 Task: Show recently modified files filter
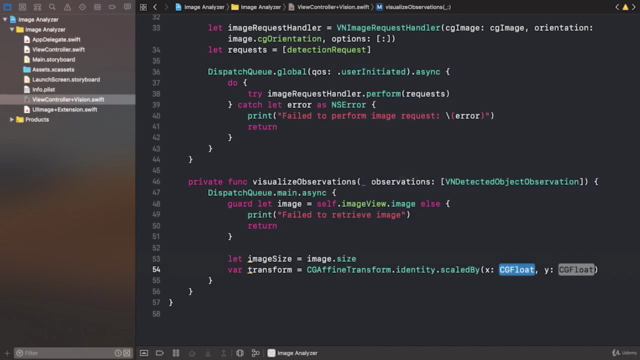pyautogui.click(x=118, y=353)
